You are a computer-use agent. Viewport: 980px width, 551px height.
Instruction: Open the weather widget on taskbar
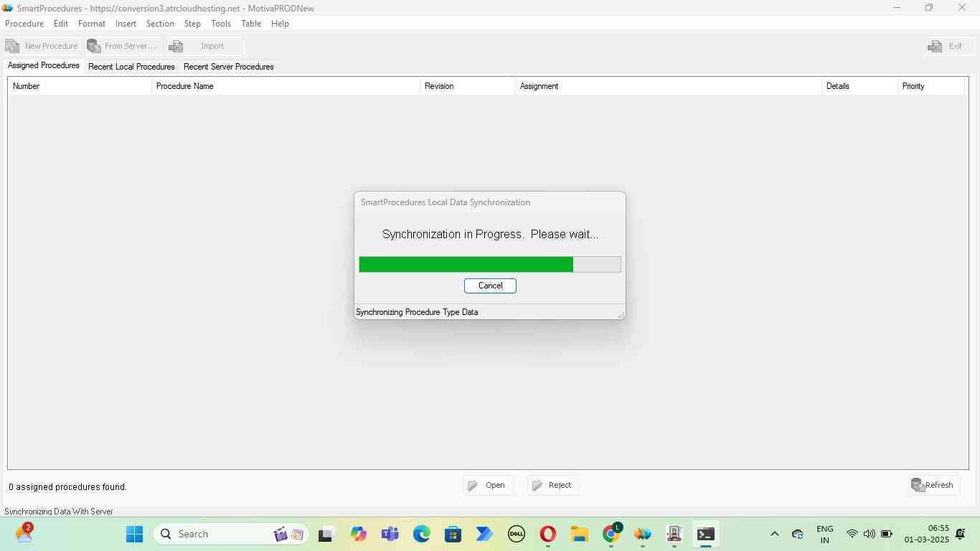[24, 533]
